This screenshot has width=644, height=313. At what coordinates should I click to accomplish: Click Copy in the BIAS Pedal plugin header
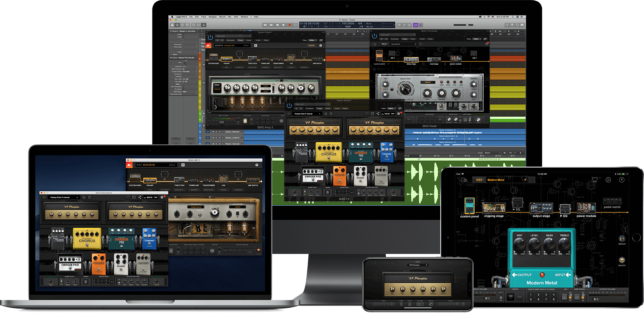(x=404, y=39)
